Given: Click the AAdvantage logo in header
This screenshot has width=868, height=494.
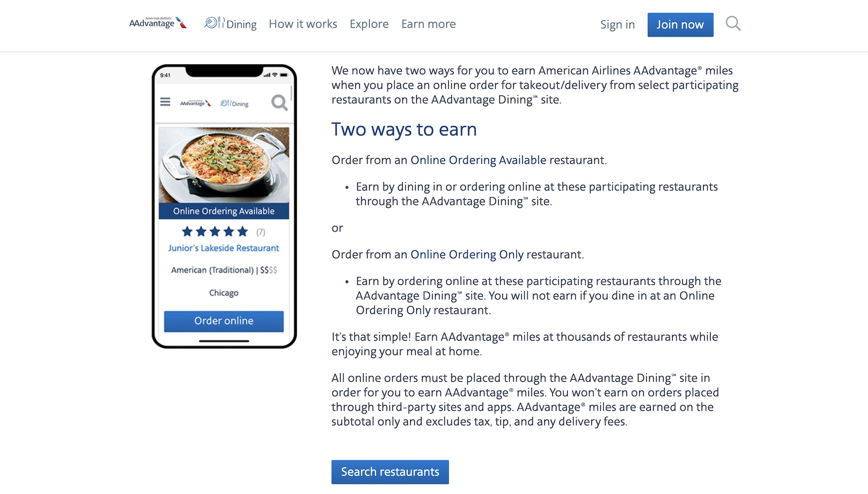Looking at the screenshot, I should click(158, 23).
